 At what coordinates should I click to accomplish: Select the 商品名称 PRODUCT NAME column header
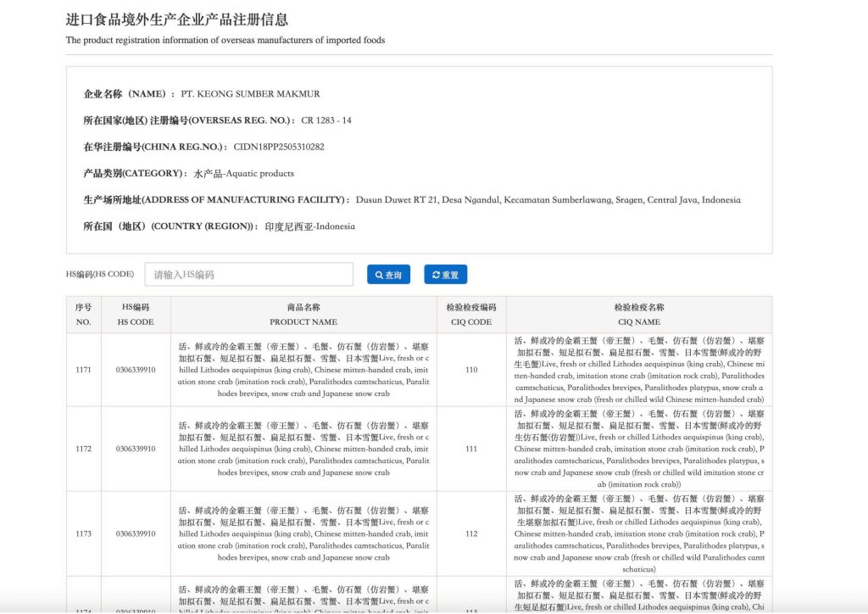pos(303,315)
